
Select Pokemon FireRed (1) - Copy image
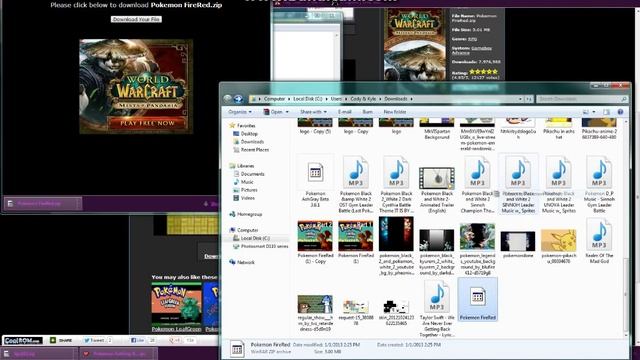(315, 242)
